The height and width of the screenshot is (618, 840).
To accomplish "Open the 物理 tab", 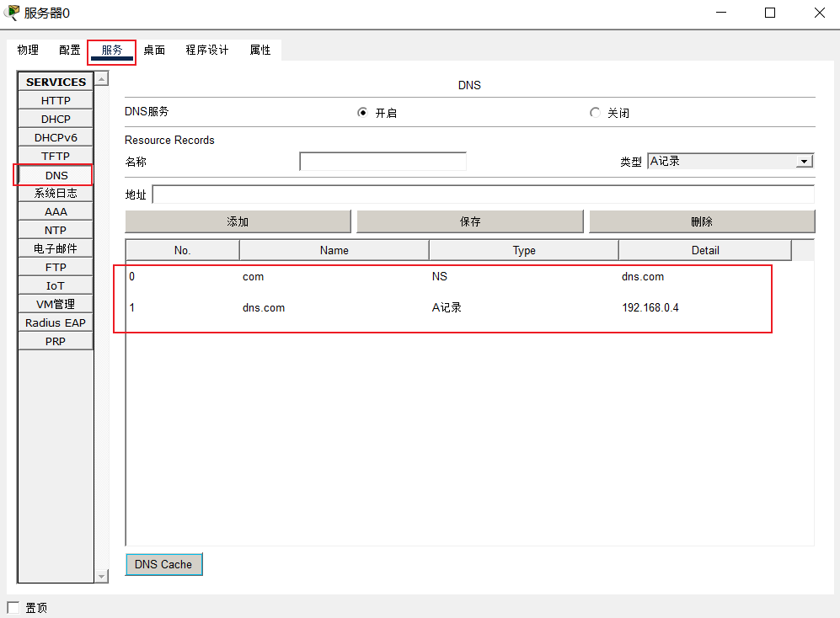I will [28, 50].
